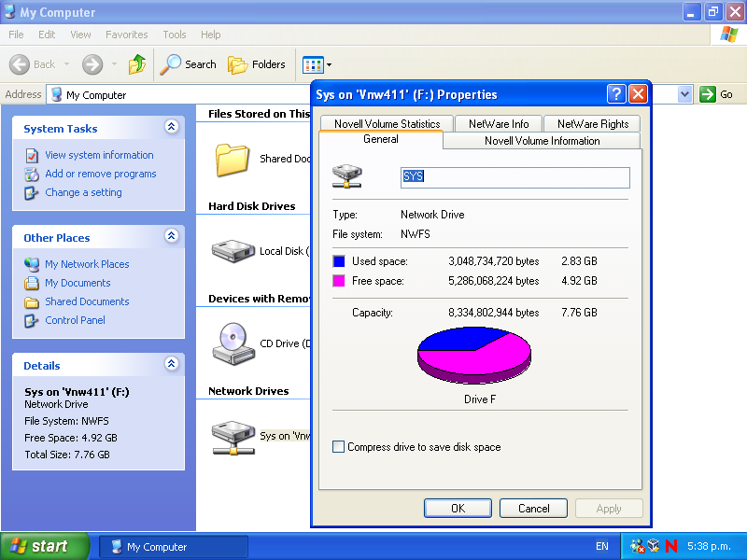This screenshot has height=560, width=747.
Task: Click the Change a setting icon
Action: click(32, 193)
